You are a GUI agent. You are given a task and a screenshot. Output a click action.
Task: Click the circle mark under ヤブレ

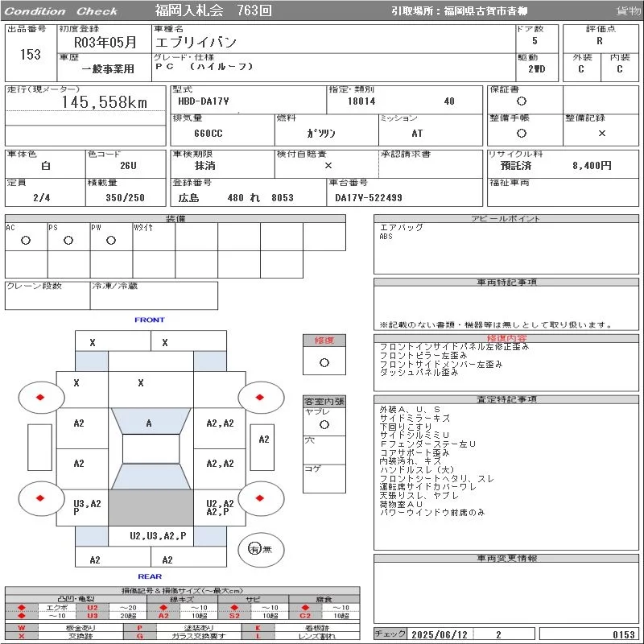(x=324, y=425)
